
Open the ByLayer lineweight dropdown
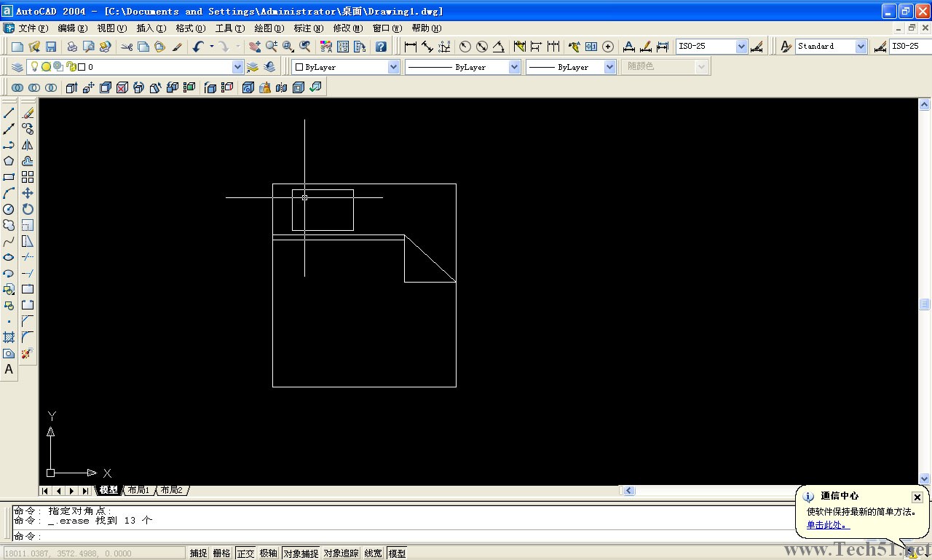pos(610,67)
